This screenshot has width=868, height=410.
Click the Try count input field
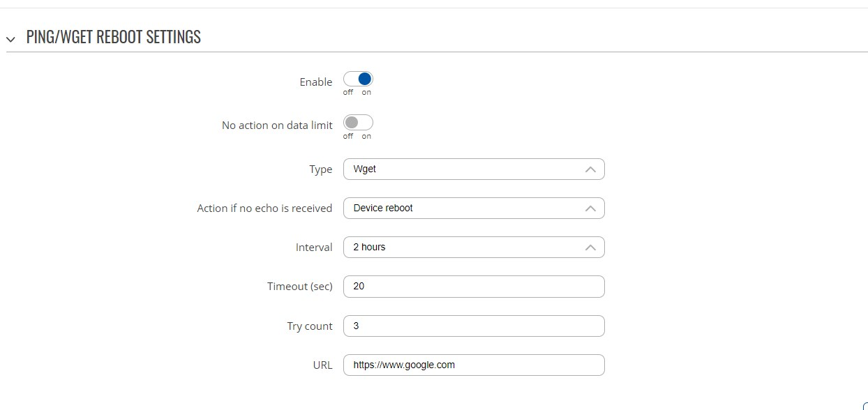474,326
